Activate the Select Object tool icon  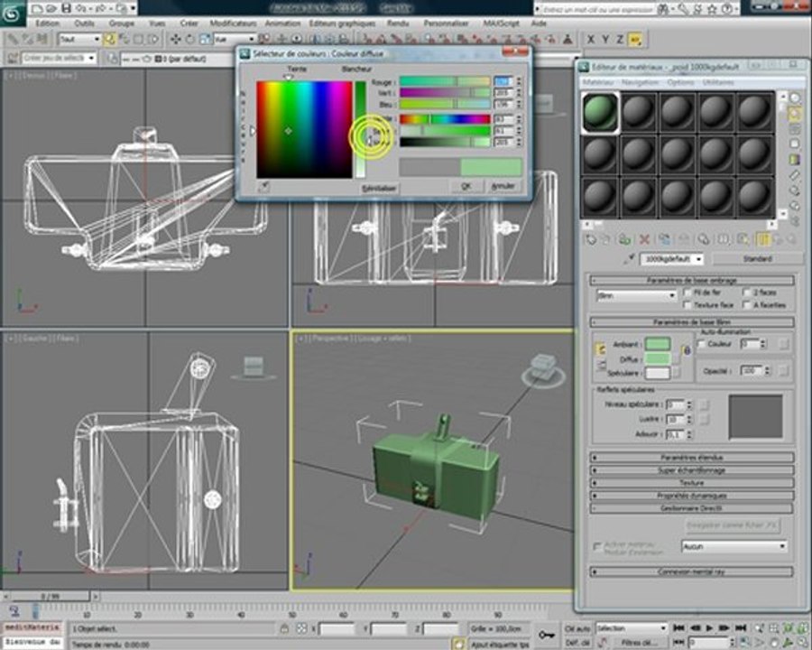coord(109,39)
